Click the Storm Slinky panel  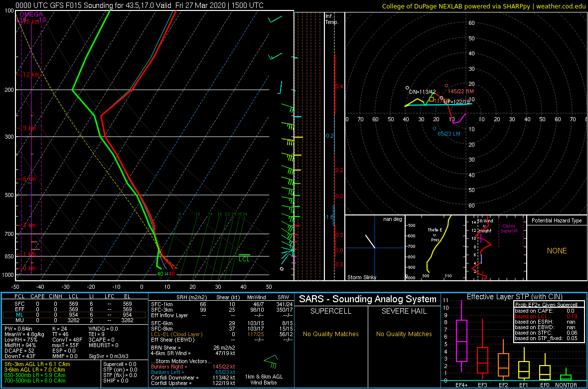pyautogui.click(x=375, y=248)
